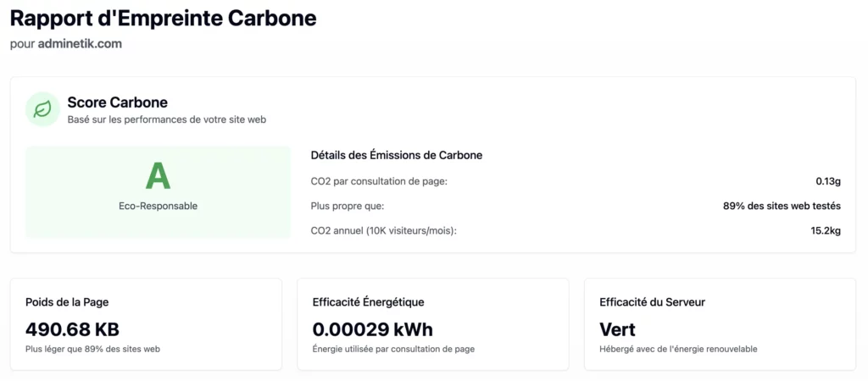Click 'Plus léger que 89% des sites web'
The image size is (868, 381).
[x=92, y=350]
